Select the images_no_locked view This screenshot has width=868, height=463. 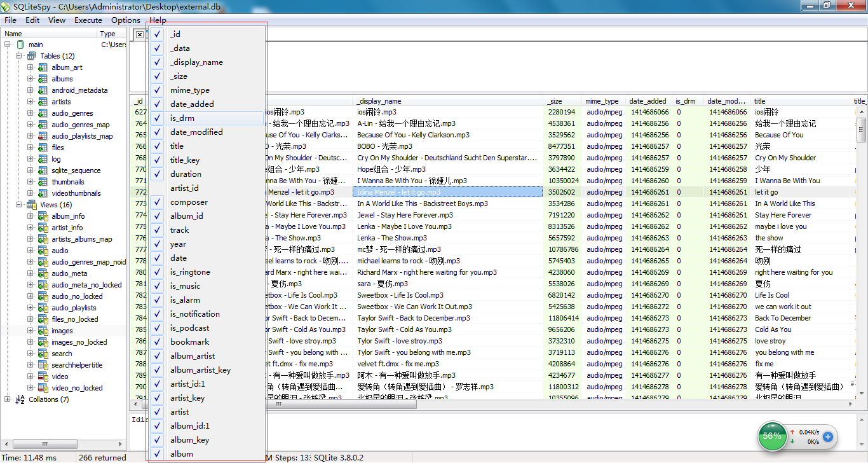click(x=79, y=342)
